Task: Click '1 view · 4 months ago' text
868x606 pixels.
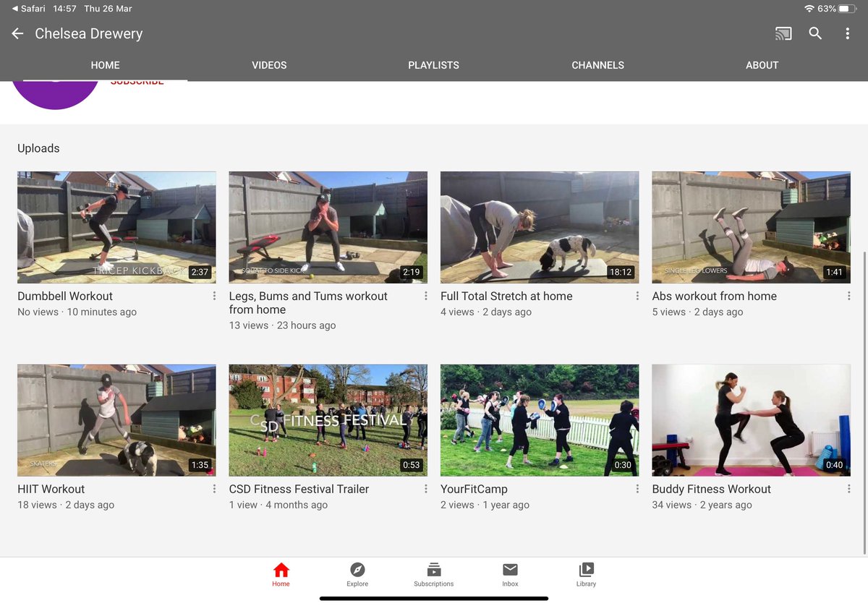Action: [x=278, y=505]
